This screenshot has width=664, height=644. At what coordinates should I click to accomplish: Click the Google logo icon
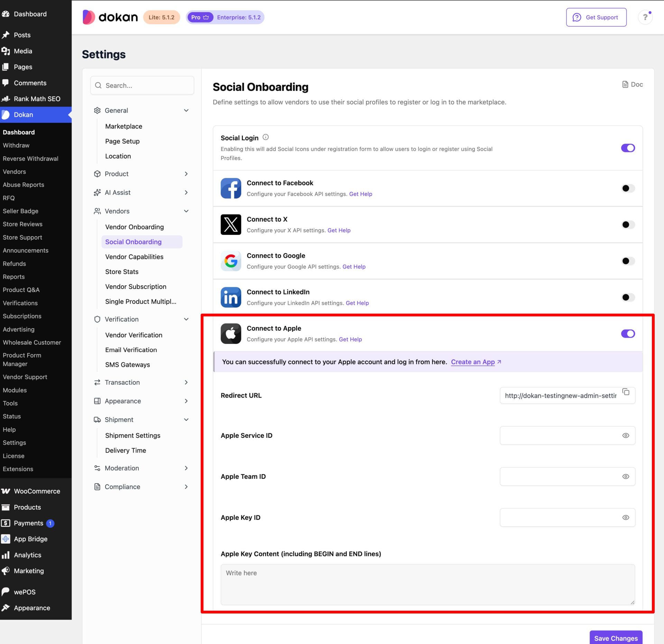coord(231,261)
